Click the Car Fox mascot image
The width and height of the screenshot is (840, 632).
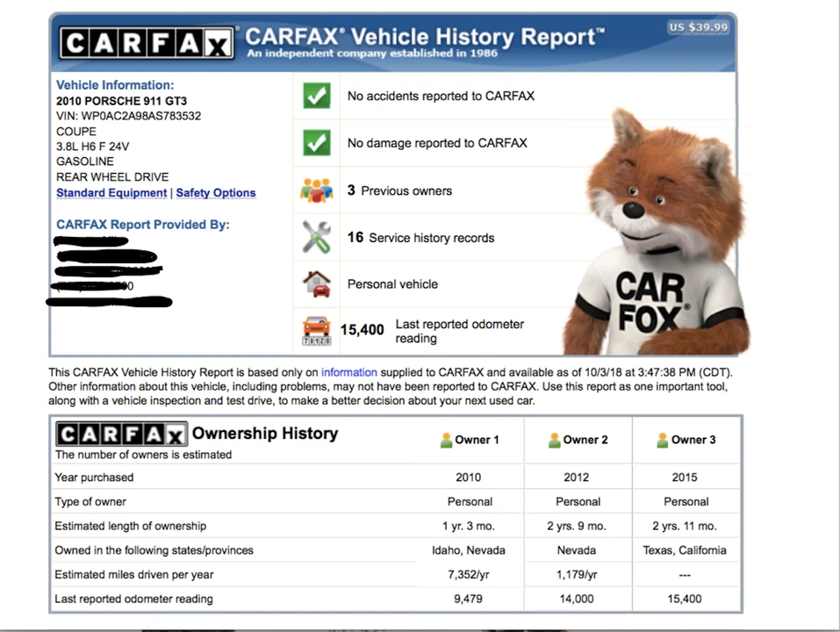(x=655, y=233)
